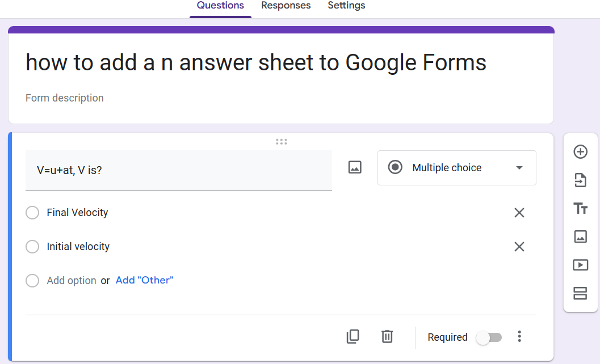Click the Form description field
600x364 pixels.
click(65, 98)
